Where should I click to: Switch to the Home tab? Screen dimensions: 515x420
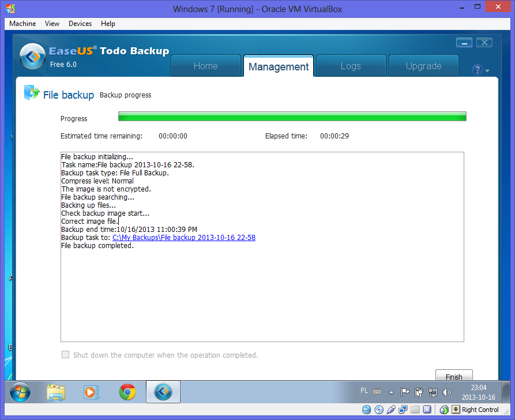click(x=206, y=66)
